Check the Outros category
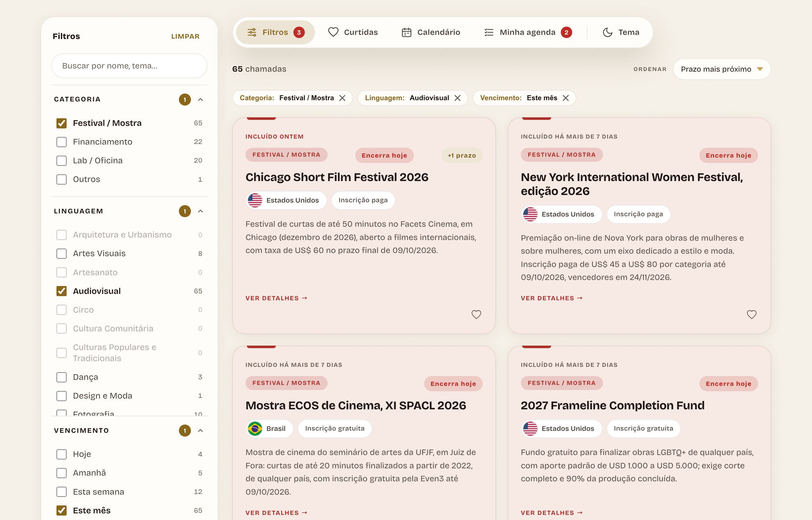812x520 pixels. pyautogui.click(x=62, y=179)
